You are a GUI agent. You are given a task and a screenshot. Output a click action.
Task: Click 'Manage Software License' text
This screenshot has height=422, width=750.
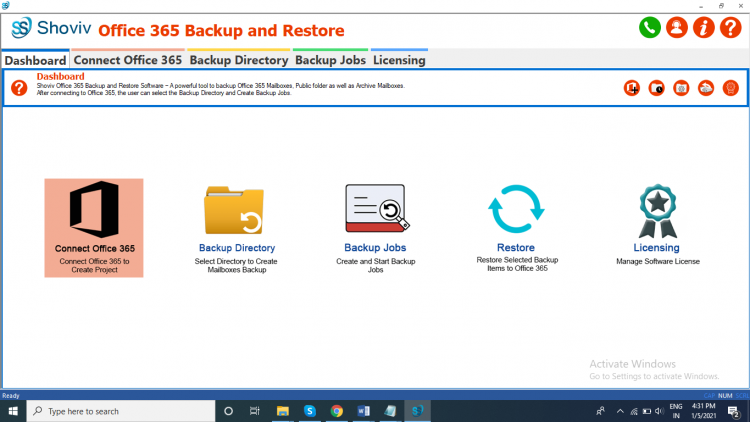point(658,261)
